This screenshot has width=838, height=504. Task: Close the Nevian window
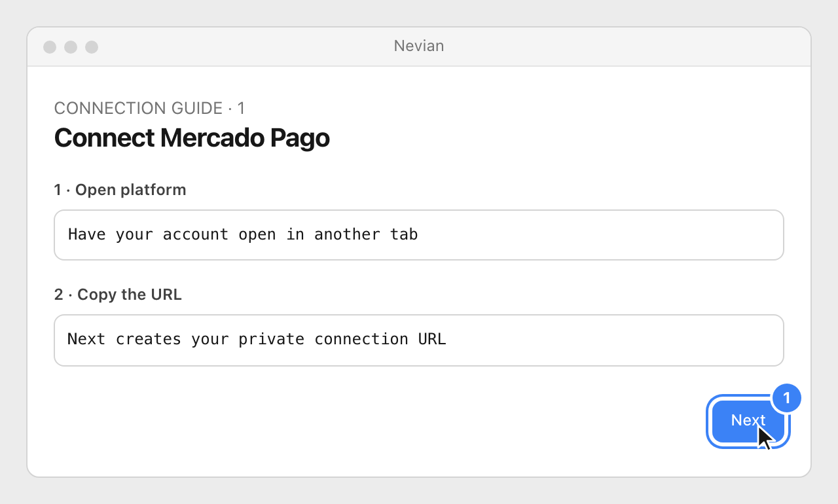(x=50, y=47)
